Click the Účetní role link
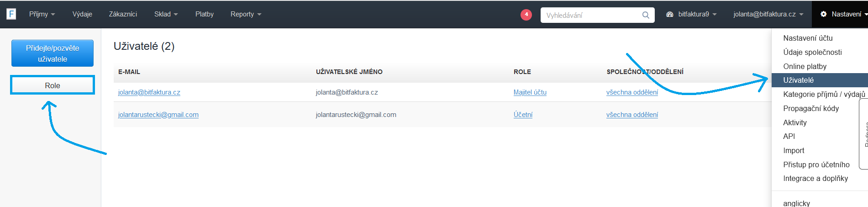 523,115
